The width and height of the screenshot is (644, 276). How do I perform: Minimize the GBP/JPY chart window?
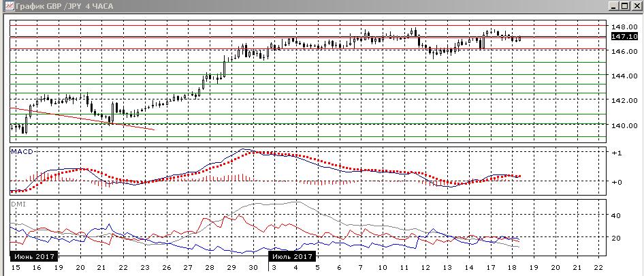[615, 6]
